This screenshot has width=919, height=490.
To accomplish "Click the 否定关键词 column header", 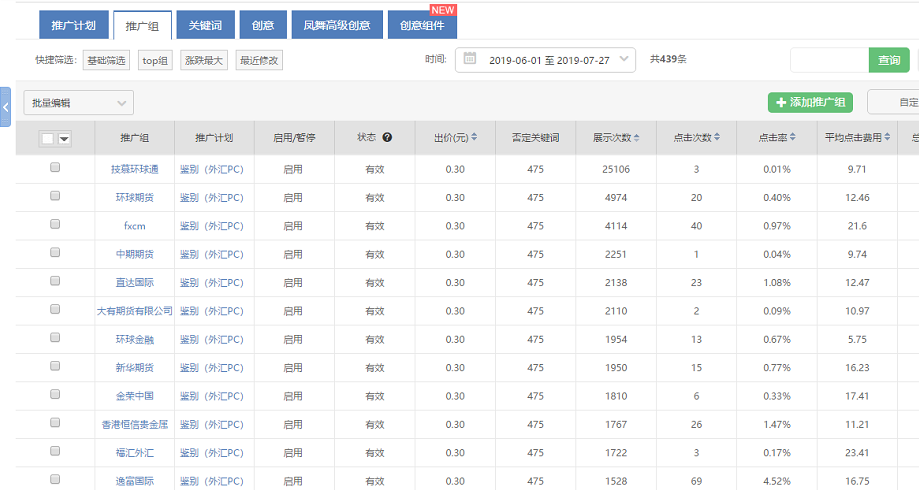I will [535, 138].
